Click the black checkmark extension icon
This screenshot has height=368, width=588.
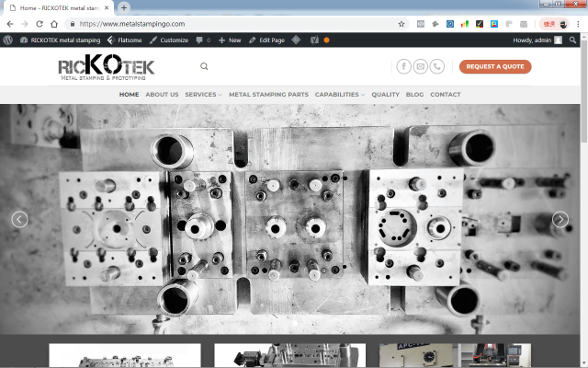(x=480, y=24)
